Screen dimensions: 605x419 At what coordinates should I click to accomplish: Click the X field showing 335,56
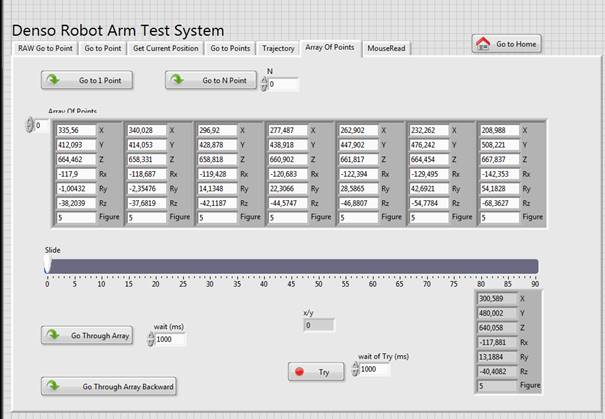(x=76, y=130)
